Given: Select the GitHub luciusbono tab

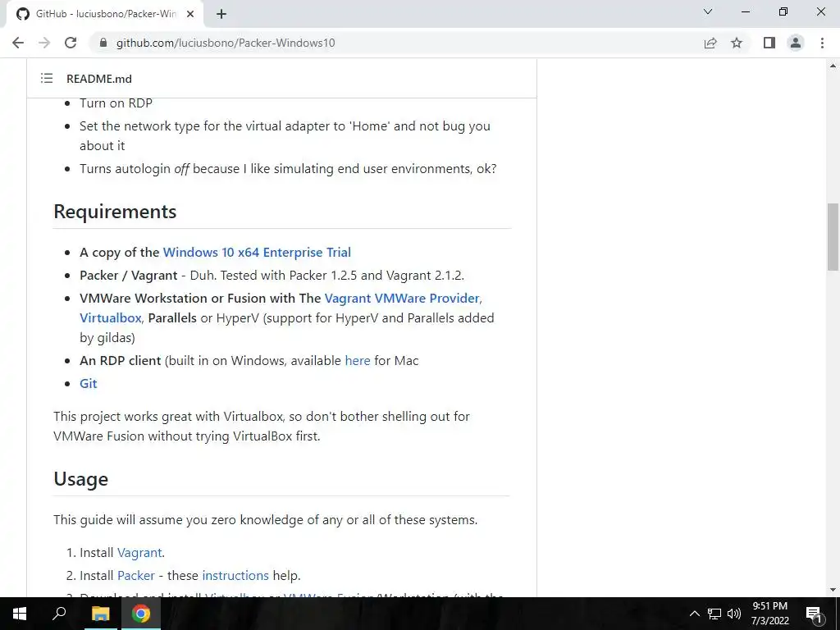Looking at the screenshot, I should [x=105, y=14].
